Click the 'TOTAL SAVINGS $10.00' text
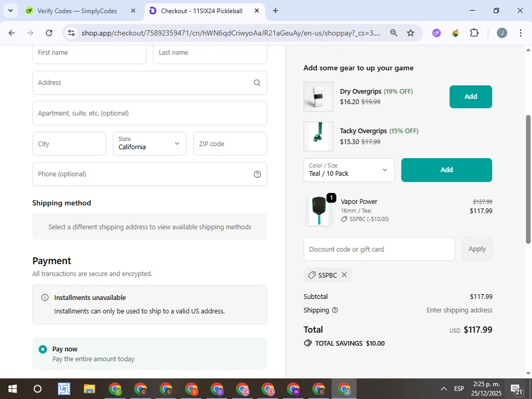 point(350,343)
